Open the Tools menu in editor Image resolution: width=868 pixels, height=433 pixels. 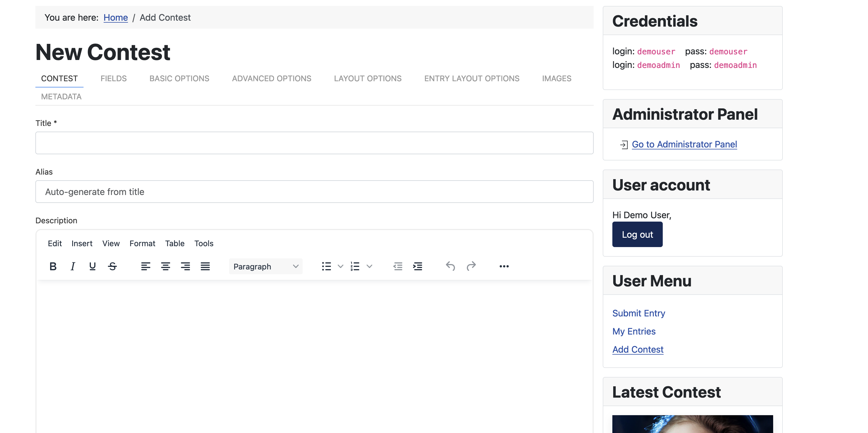pyautogui.click(x=204, y=243)
